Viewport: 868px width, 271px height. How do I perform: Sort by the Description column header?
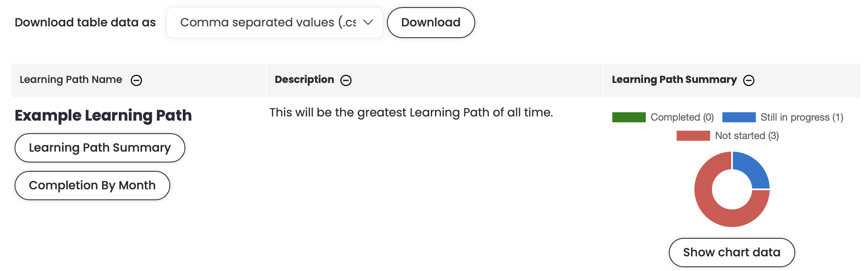[x=304, y=80]
